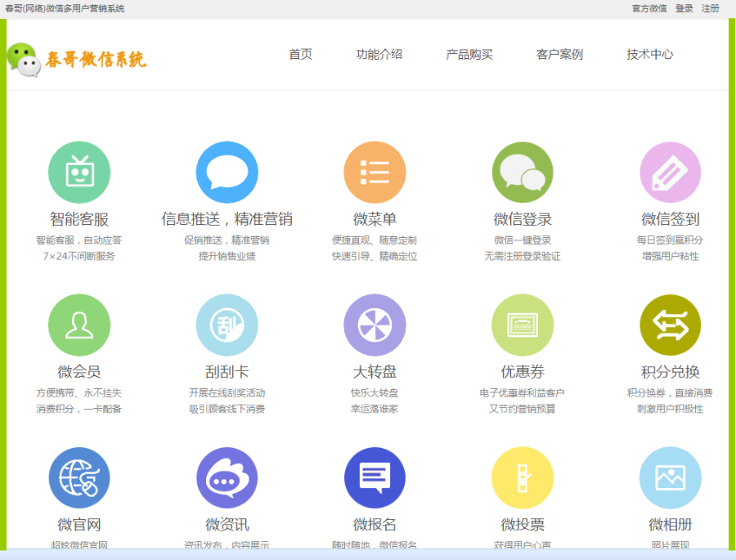
Task: Click the 微菜单 micro menu icon
Action: click(x=375, y=172)
